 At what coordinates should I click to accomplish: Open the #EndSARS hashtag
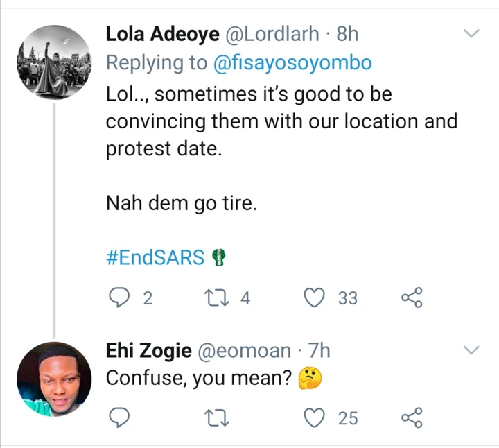(x=156, y=258)
